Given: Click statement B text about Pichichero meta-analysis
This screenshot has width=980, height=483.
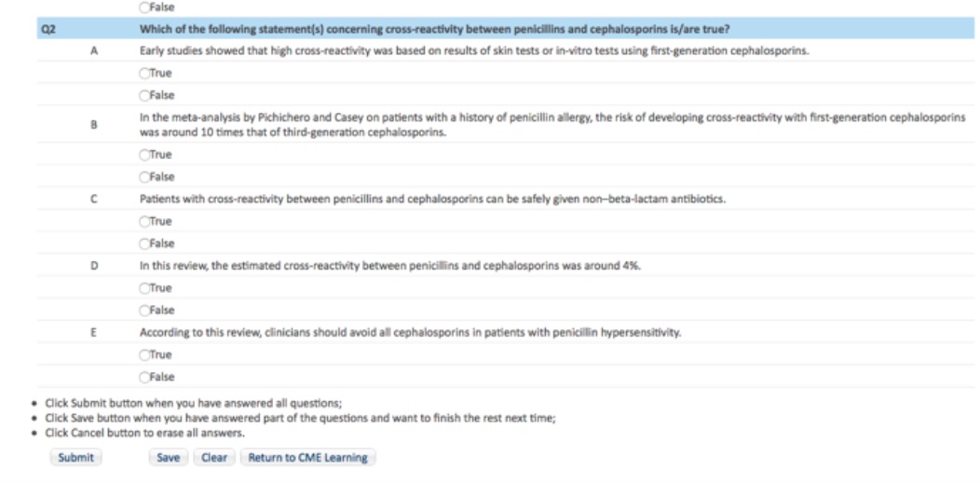Looking at the screenshot, I should [x=552, y=125].
